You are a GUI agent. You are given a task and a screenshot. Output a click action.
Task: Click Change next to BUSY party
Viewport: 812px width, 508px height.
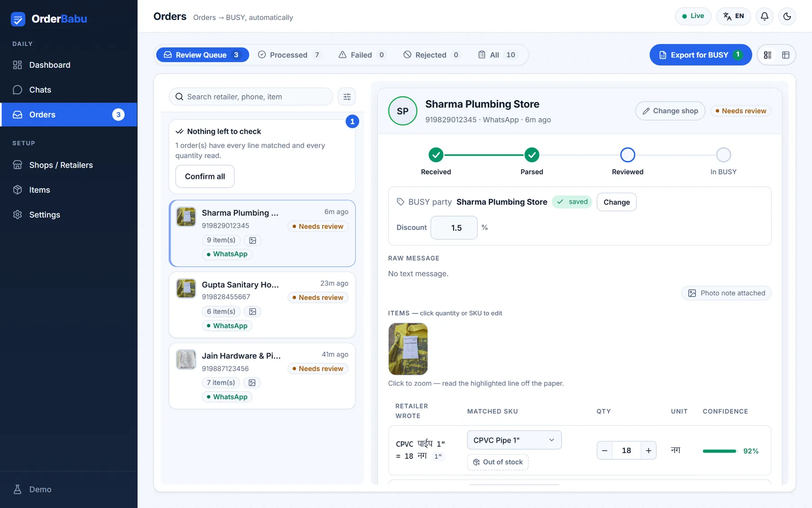(x=617, y=202)
